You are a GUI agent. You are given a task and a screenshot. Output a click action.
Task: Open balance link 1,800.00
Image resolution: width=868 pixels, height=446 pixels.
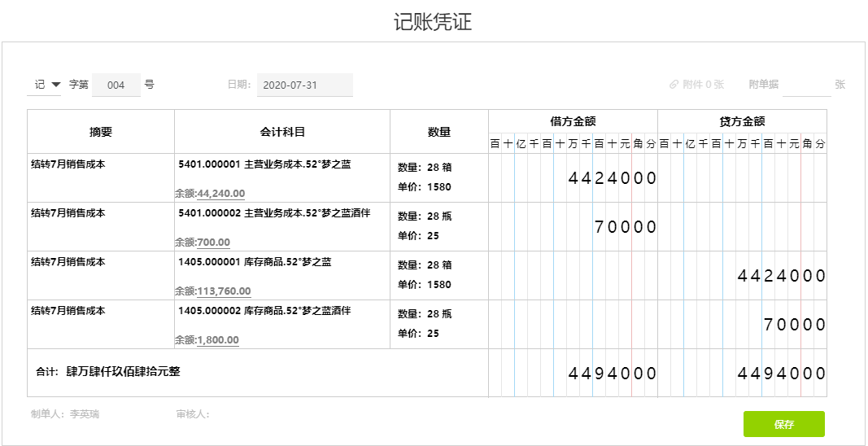point(218,339)
